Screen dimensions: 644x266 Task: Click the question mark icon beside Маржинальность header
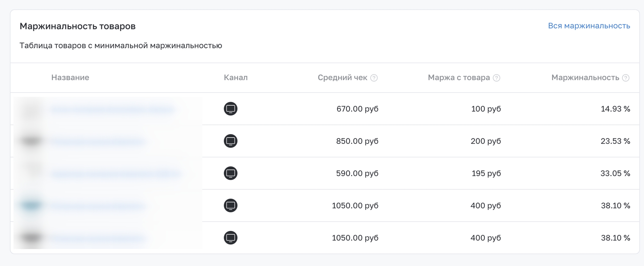626,78
